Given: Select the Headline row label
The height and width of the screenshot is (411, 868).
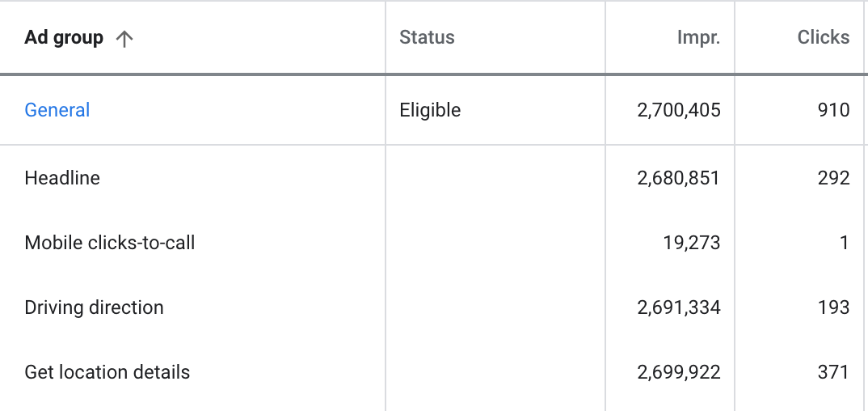Looking at the screenshot, I should (x=62, y=178).
